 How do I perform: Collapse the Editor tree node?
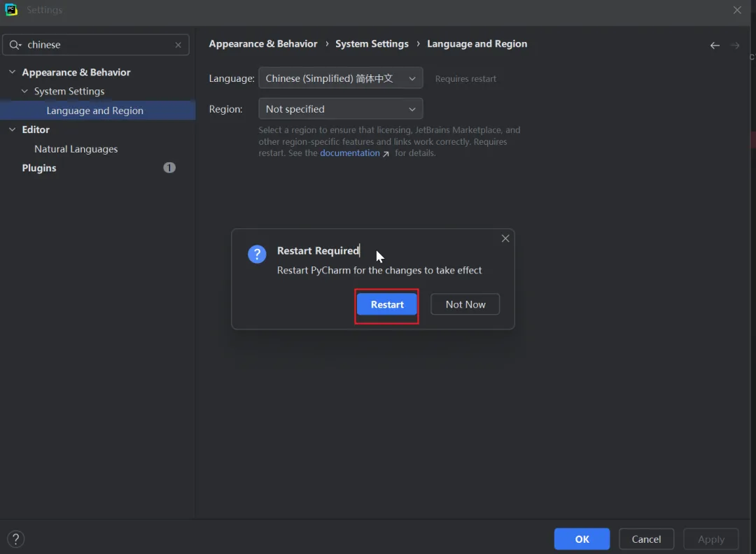[13, 129]
